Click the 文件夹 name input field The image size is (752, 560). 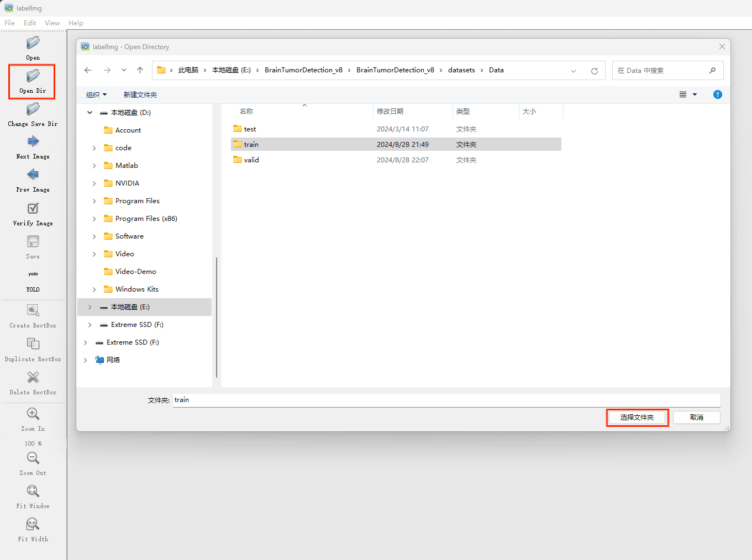tap(446, 400)
